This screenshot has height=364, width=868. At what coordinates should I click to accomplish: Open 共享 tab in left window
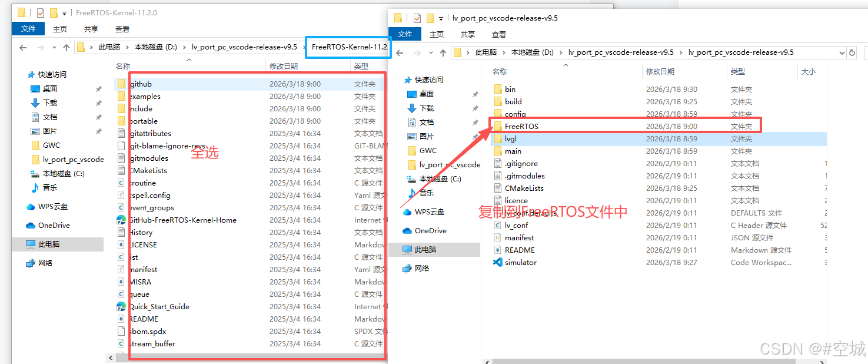click(x=91, y=29)
